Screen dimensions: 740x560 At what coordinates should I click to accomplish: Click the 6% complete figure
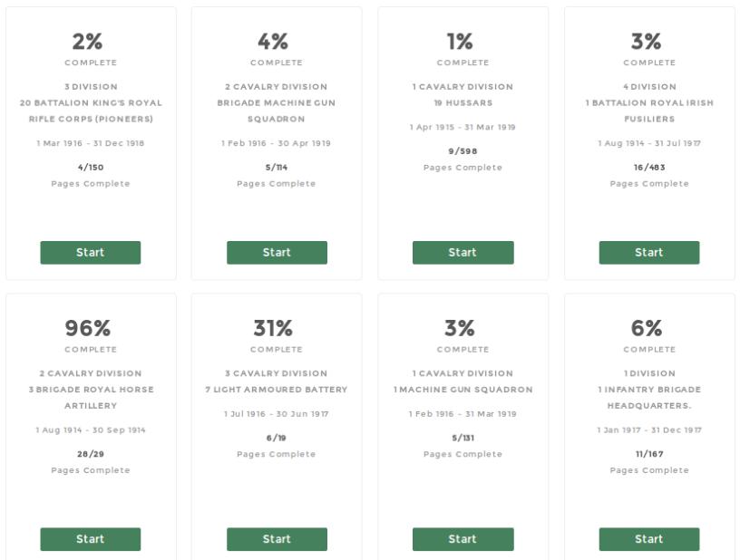pos(649,328)
